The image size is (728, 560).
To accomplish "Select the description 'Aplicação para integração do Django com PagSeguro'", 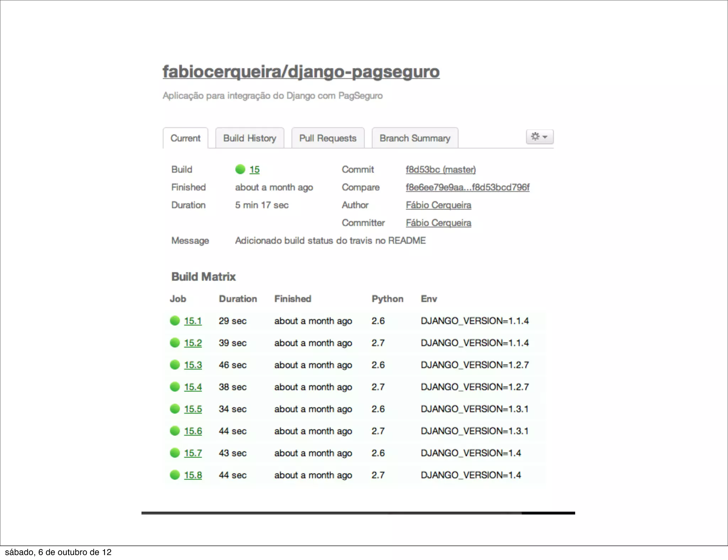I will (273, 96).
